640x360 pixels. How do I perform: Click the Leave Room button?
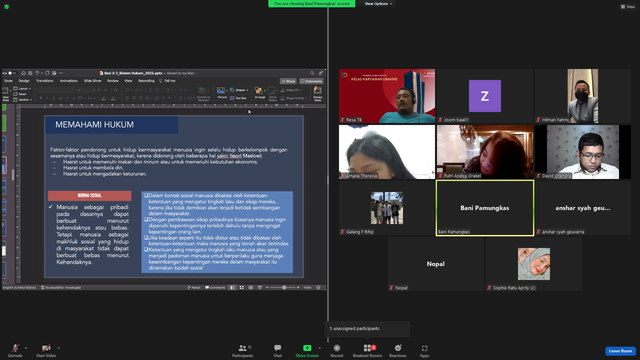click(620, 351)
